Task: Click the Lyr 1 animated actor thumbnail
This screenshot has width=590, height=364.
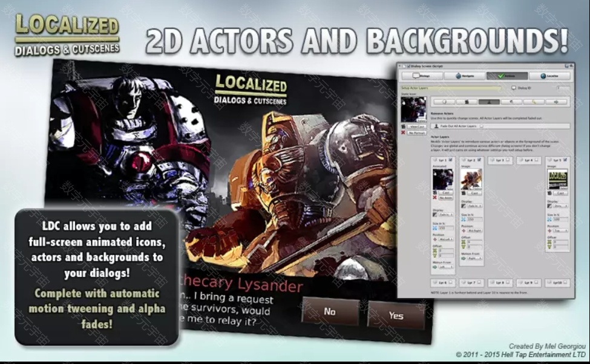Action: 443,179
